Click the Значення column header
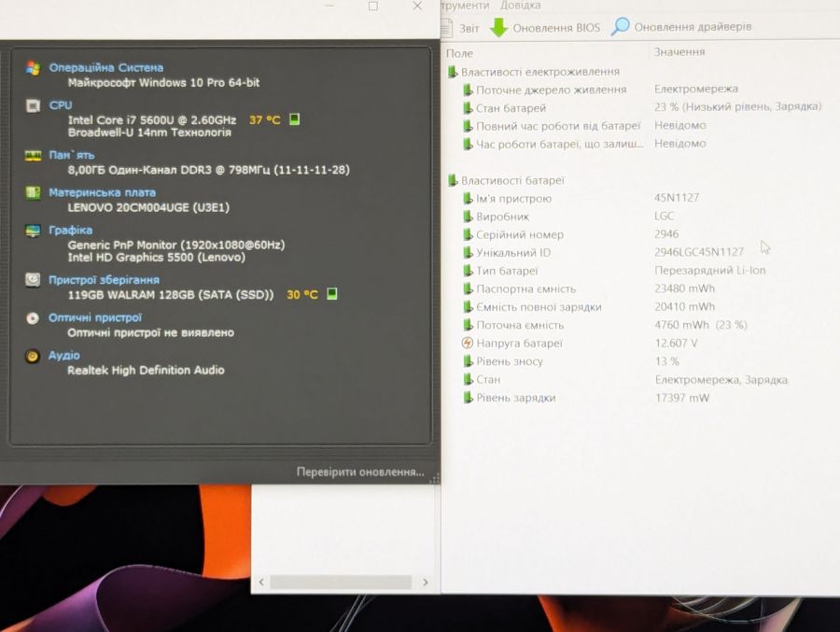The image size is (840, 632). click(x=679, y=52)
